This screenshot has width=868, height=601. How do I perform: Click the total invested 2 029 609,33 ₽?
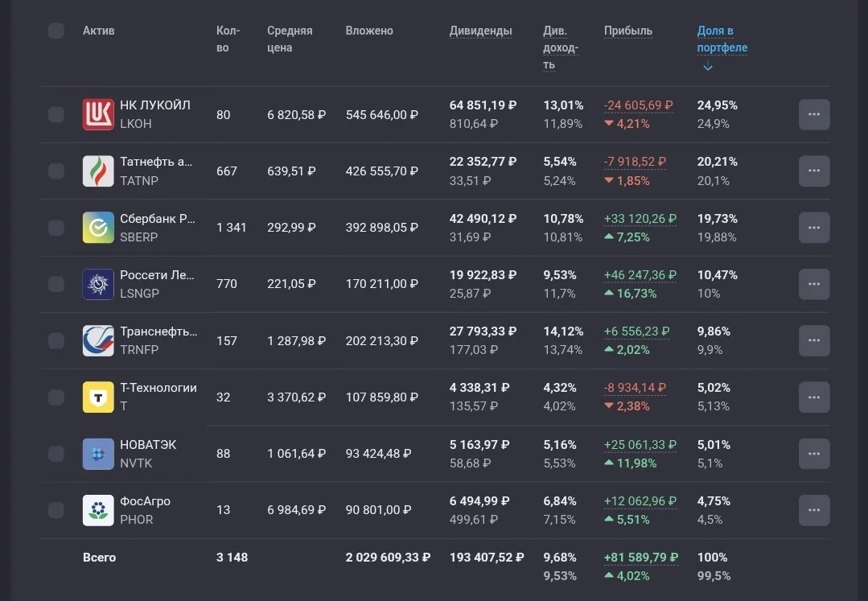click(x=388, y=558)
